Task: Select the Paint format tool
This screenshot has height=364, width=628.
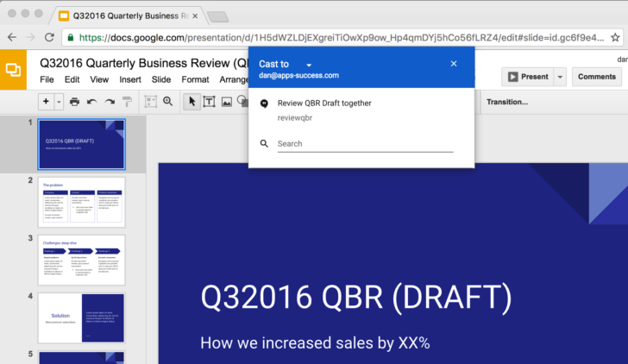Action: coord(127,102)
